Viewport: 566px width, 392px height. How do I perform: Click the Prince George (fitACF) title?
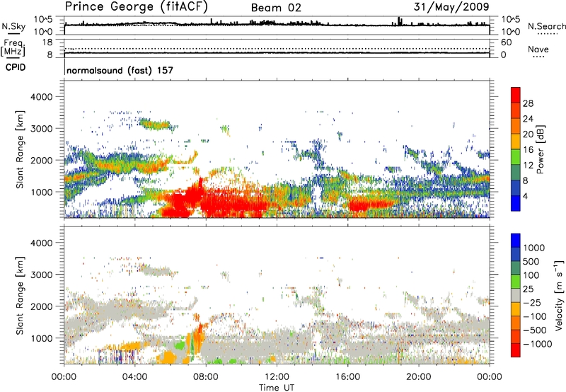[137, 7]
